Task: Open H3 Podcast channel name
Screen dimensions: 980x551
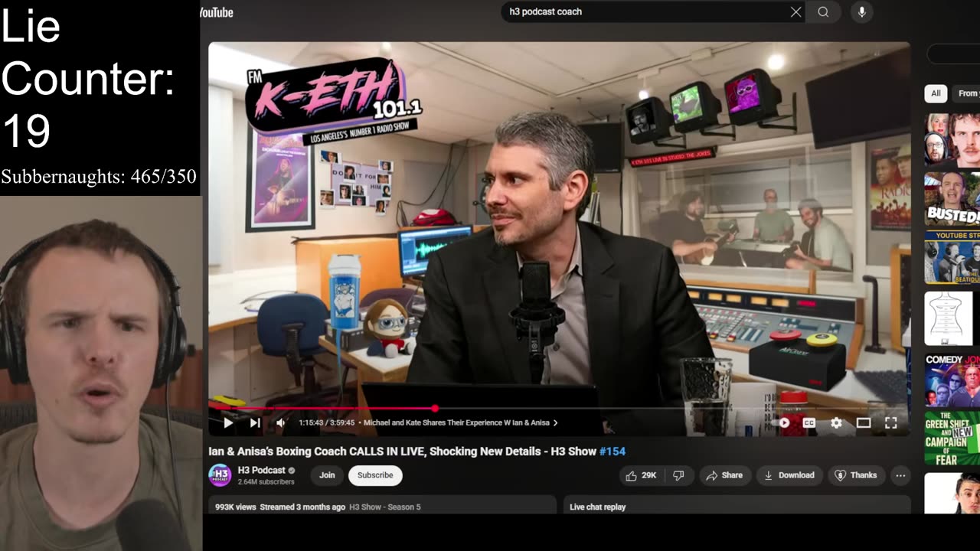Action: pos(261,470)
